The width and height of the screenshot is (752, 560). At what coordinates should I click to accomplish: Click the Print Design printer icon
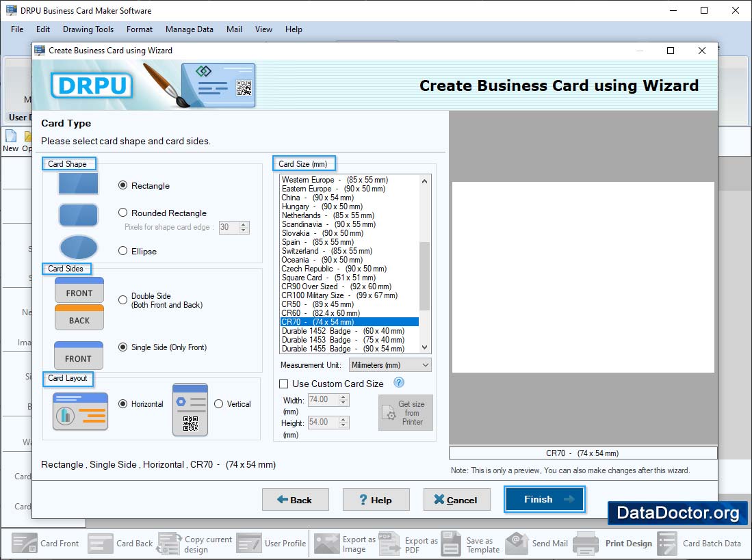pos(586,543)
